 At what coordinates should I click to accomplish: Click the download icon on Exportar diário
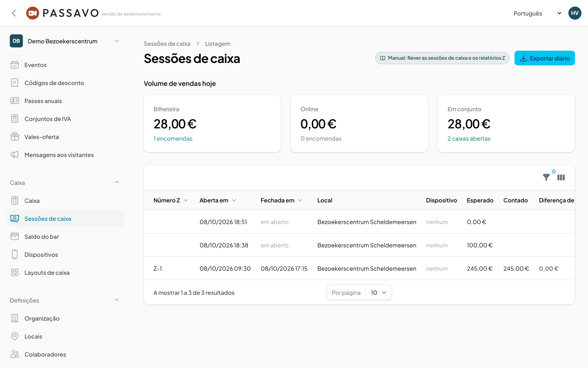pos(523,58)
